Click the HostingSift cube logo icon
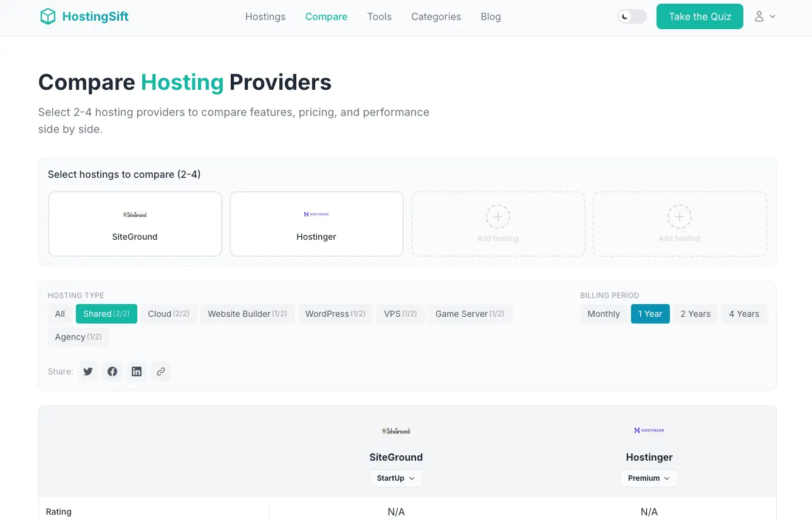Image resolution: width=812 pixels, height=522 pixels. coord(47,16)
